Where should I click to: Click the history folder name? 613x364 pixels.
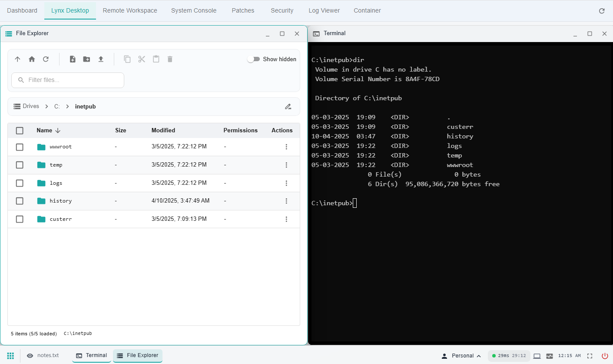(x=61, y=201)
